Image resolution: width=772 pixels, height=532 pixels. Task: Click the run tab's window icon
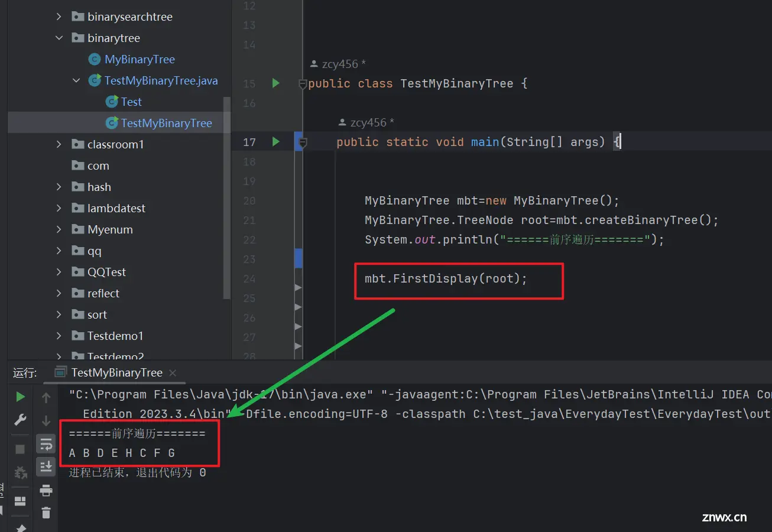coord(60,372)
